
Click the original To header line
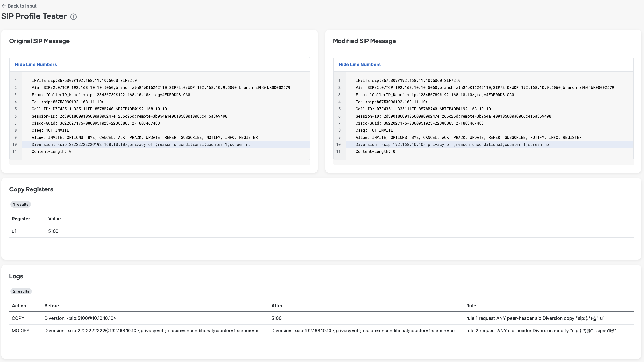68,102
